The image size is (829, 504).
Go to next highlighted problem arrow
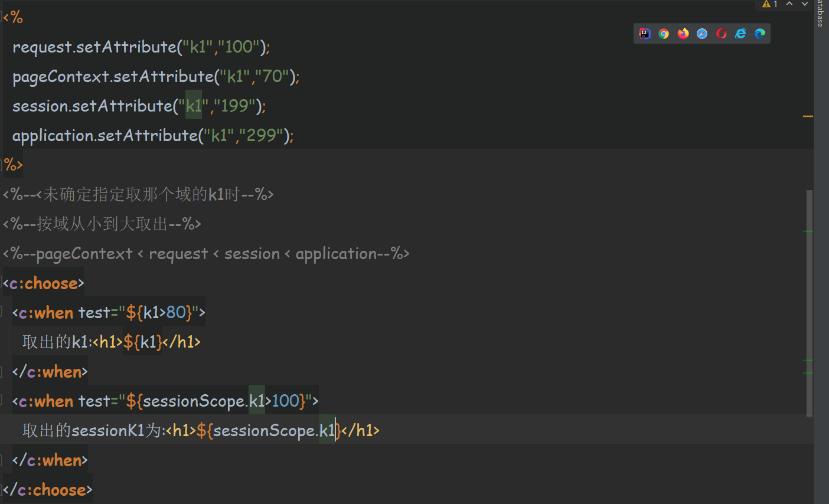click(x=804, y=4)
